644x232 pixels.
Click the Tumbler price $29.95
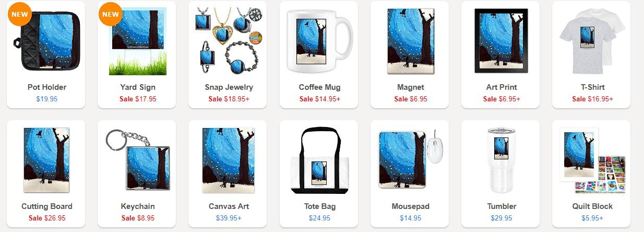501,218
